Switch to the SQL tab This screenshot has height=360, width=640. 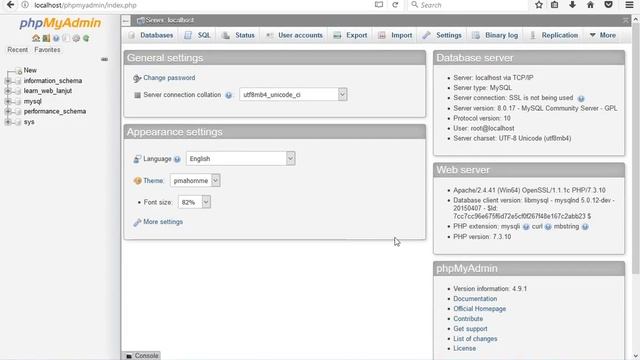point(198,35)
